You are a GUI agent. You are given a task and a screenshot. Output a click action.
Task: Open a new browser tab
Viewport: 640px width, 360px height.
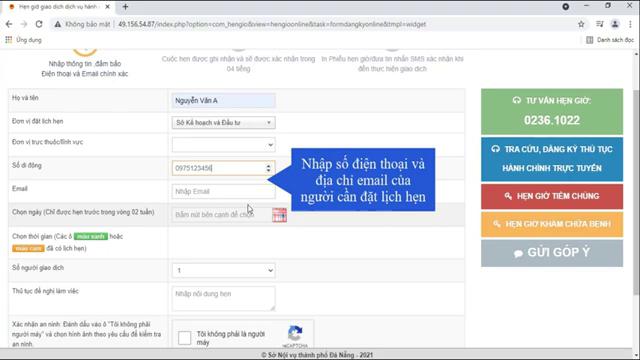[125, 7]
